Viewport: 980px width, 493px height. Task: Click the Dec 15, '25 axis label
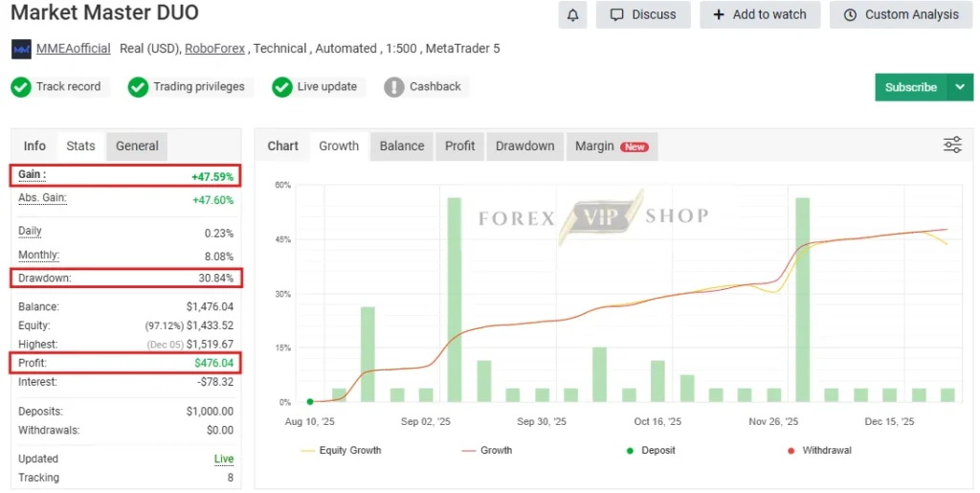pos(889,422)
